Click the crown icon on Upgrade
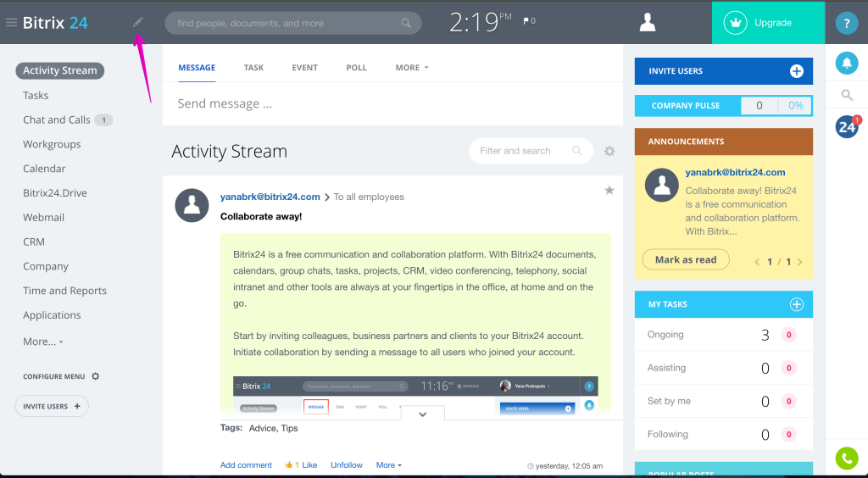Image resolution: width=868 pixels, height=478 pixels. pos(735,23)
